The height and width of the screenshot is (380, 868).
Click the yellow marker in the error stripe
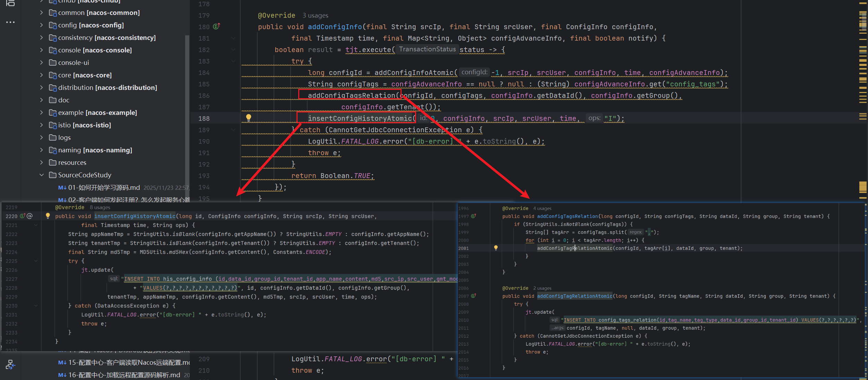863,186
